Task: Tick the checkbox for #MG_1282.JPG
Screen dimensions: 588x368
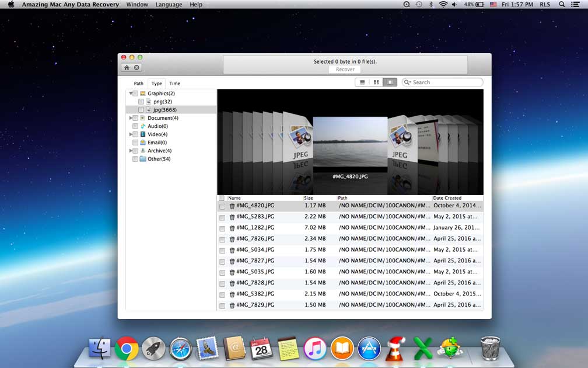Action: (222, 228)
